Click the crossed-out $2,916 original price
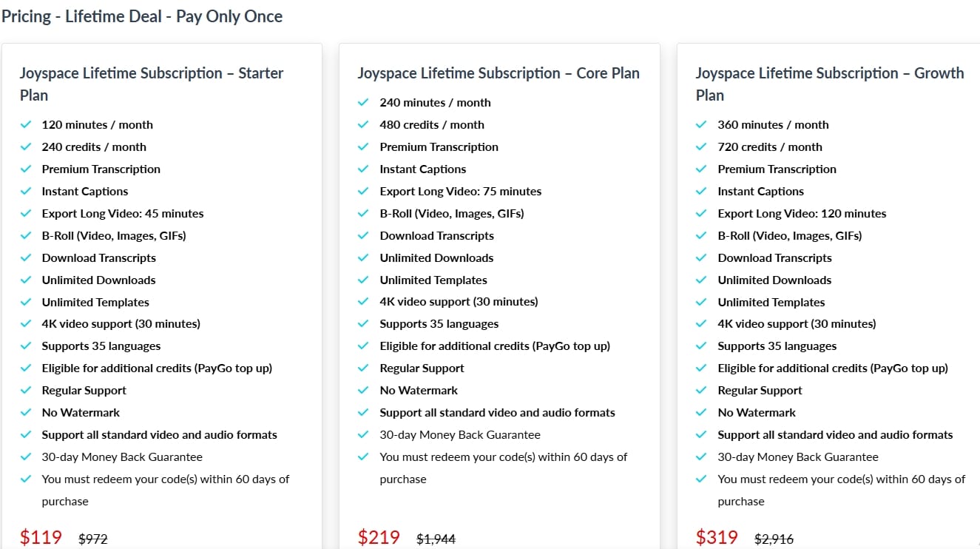 pyautogui.click(x=774, y=539)
